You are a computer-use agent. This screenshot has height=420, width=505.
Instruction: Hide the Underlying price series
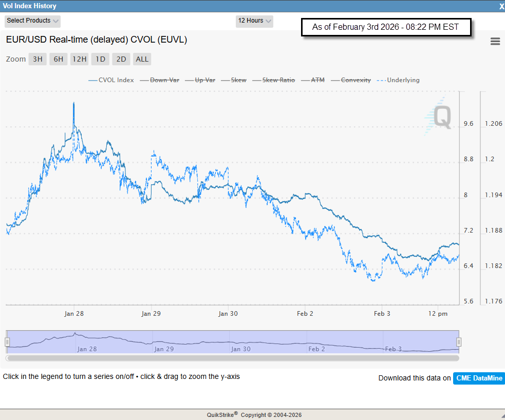(403, 80)
